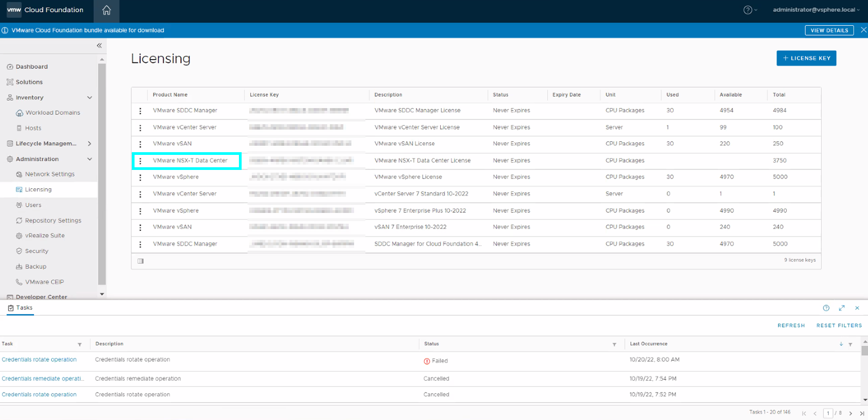
Task: Click the Available column header
Action: click(731, 95)
